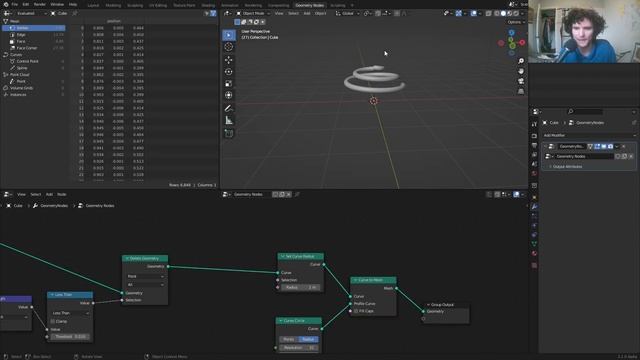Open All mode dropdown on Delete Geometry node

(x=145, y=284)
